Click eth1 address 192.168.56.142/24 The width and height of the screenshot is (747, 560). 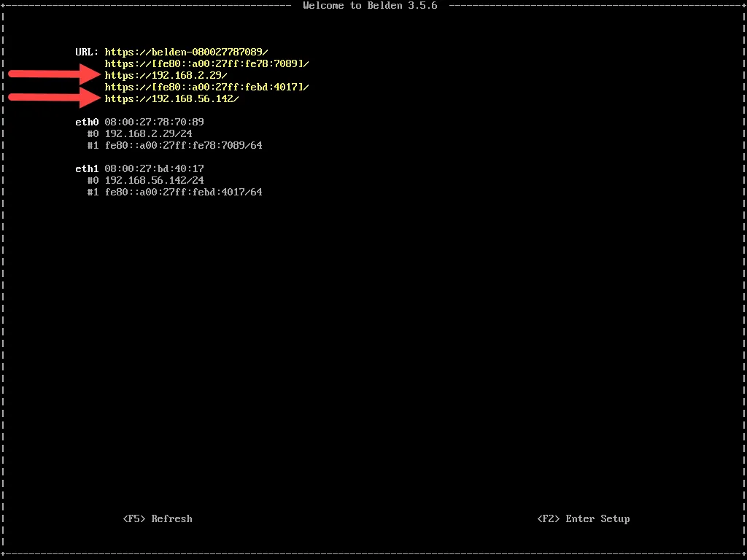(x=155, y=181)
